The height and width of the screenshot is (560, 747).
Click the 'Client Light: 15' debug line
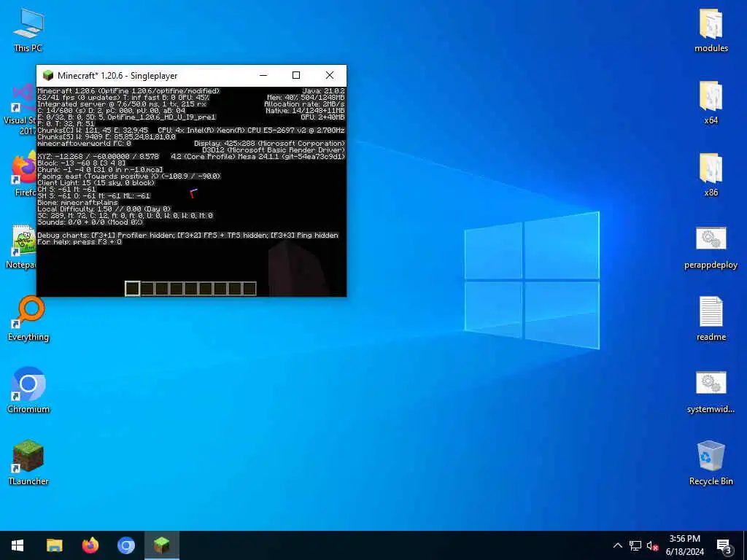[96, 183]
